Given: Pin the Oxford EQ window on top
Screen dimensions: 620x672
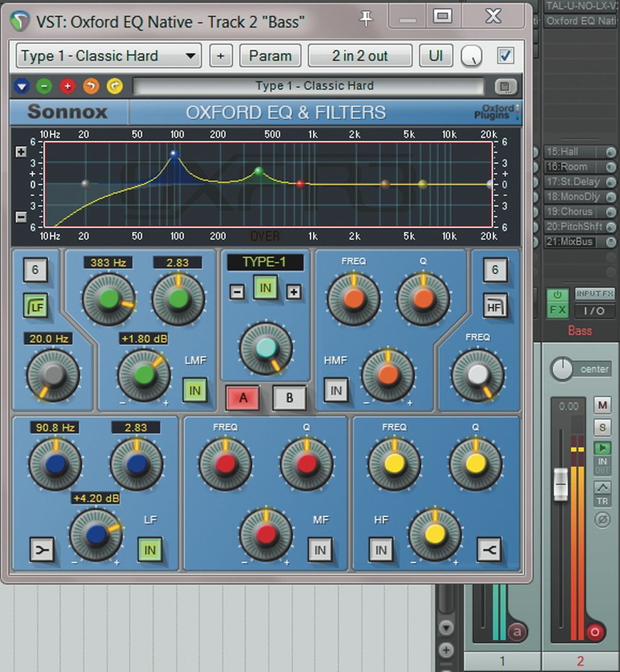Looking at the screenshot, I should pos(366,18).
